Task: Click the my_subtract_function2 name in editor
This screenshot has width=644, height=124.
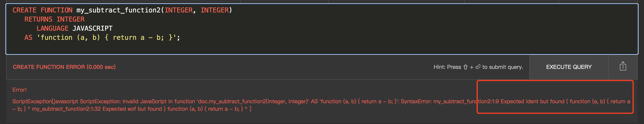Action: [118, 10]
